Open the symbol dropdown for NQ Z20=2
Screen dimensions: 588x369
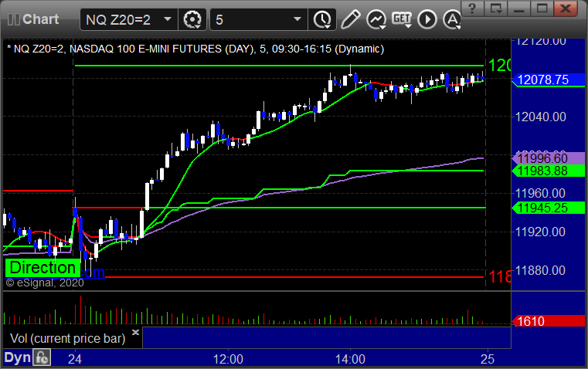click(168, 19)
